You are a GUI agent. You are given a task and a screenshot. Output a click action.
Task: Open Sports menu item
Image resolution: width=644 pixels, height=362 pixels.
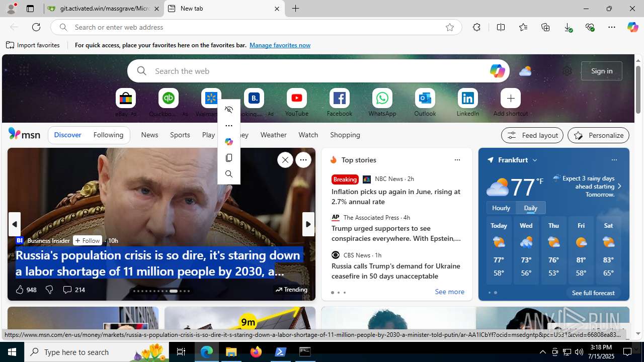(180, 135)
